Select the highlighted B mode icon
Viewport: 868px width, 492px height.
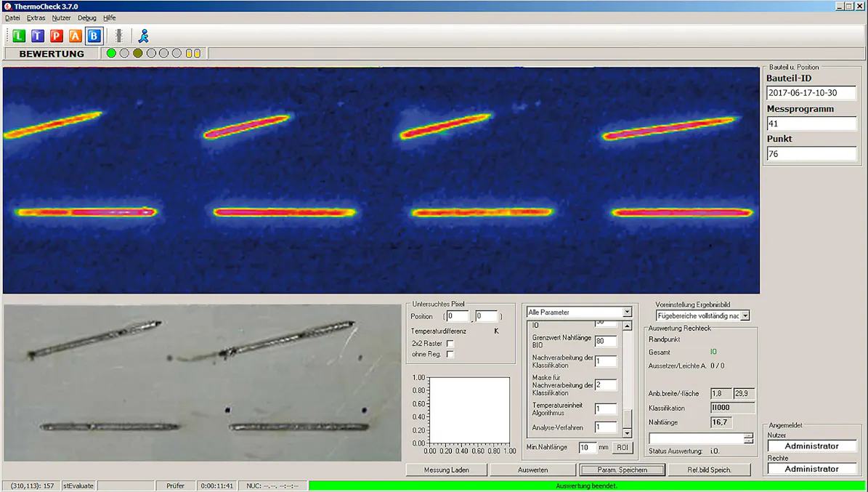click(94, 35)
